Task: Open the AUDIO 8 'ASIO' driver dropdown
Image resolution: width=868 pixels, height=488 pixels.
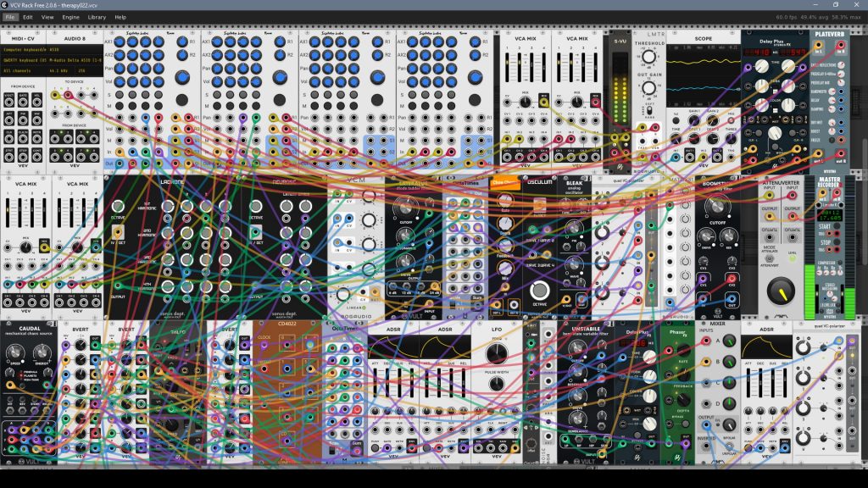Action: coord(75,50)
